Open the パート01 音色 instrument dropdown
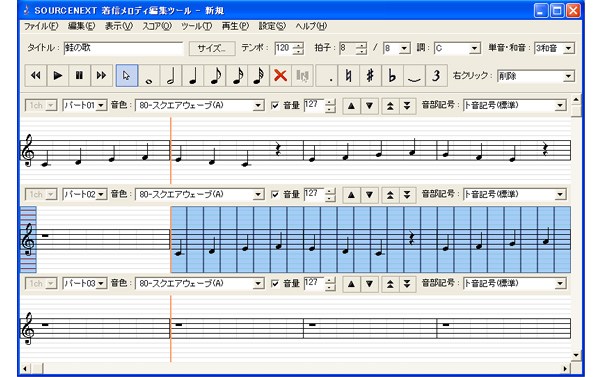Screen dimensions: 600x377 (258, 105)
